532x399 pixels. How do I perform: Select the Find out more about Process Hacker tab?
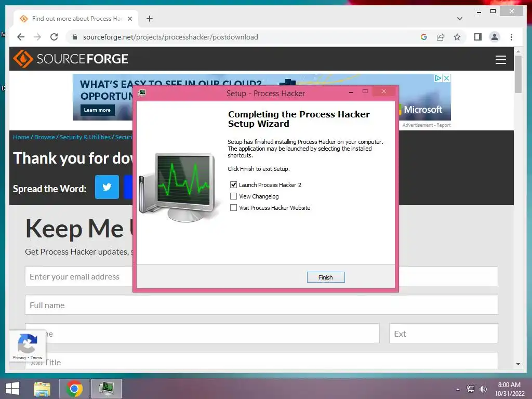76,19
